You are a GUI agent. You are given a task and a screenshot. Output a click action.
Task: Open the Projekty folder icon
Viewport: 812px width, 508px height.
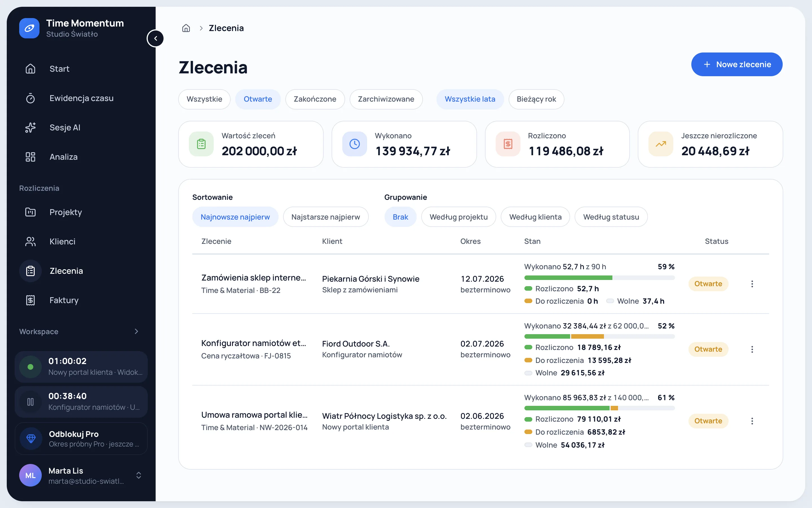[x=30, y=212]
